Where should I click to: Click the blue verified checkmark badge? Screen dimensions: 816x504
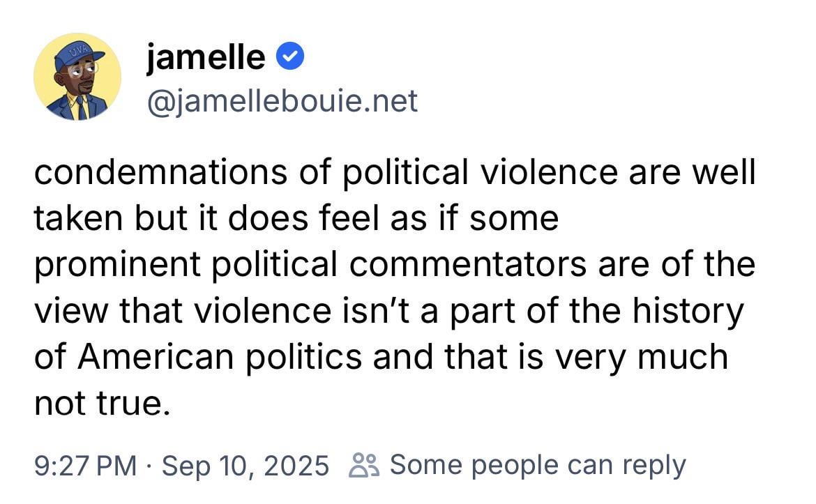pyautogui.click(x=290, y=57)
